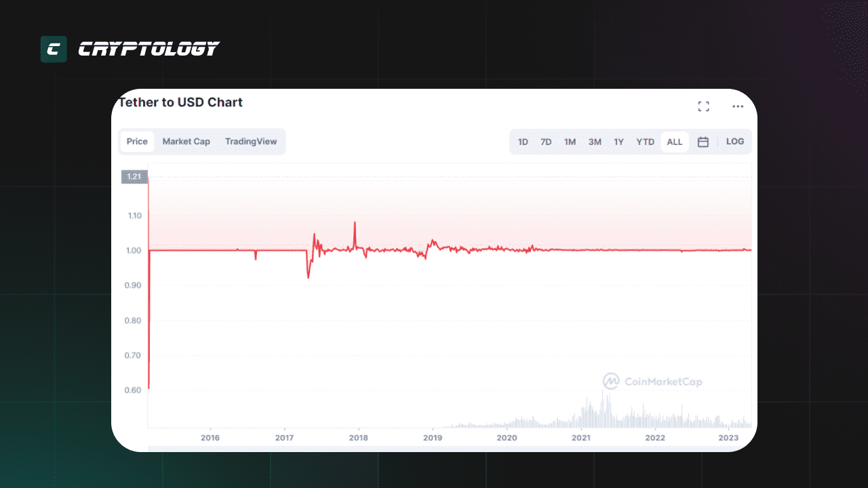Click the 2021 label on the time axis
The image size is (868, 488).
pos(581,438)
